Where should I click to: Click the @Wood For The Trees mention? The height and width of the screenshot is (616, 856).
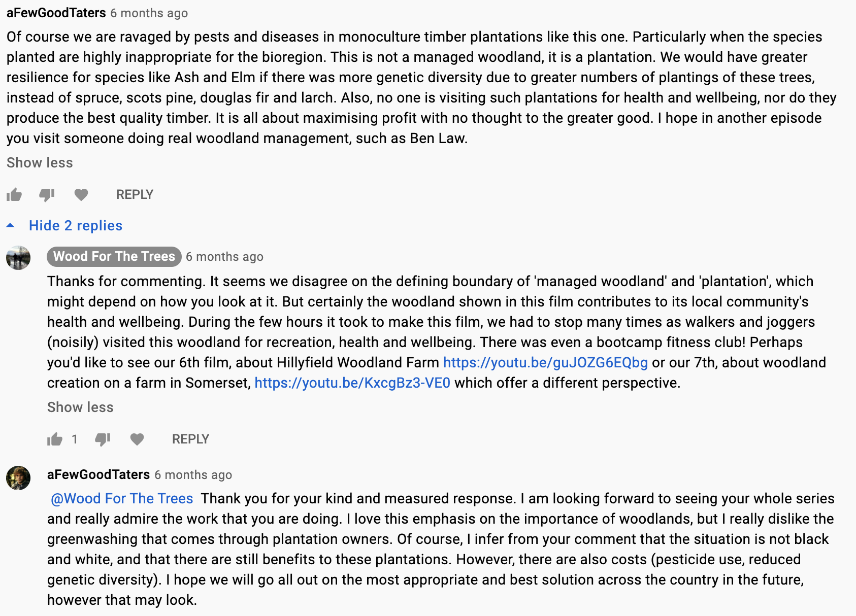122,499
